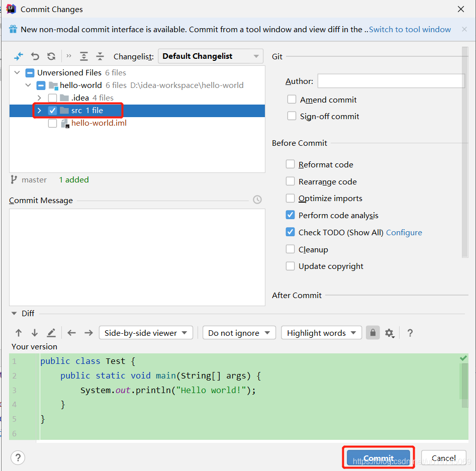
Task: Enable Reformat code checkbox
Action: coord(290,164)
